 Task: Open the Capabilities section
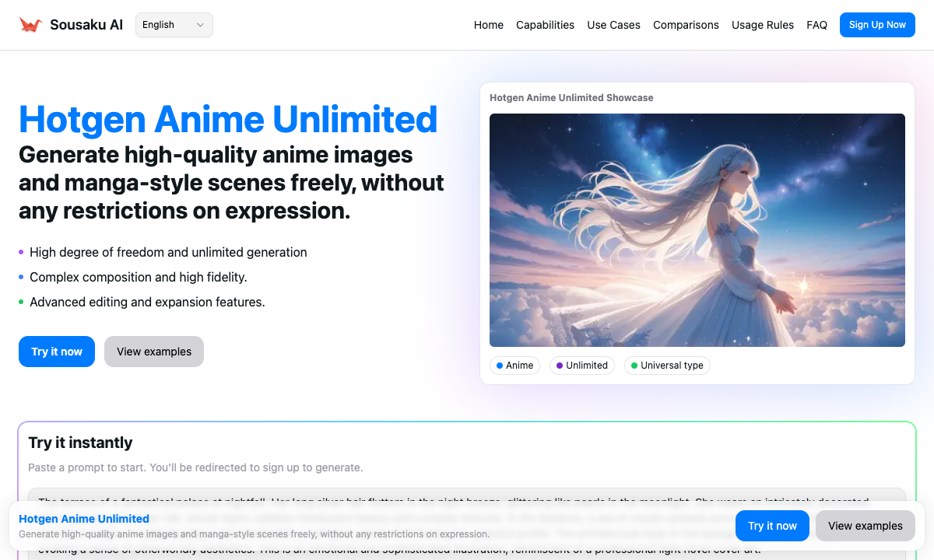[545, 25]
